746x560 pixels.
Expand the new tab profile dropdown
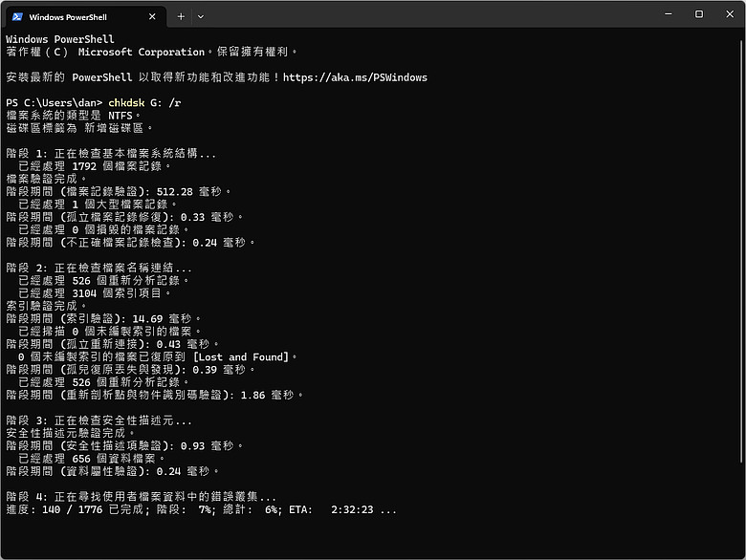pos(201,16)
